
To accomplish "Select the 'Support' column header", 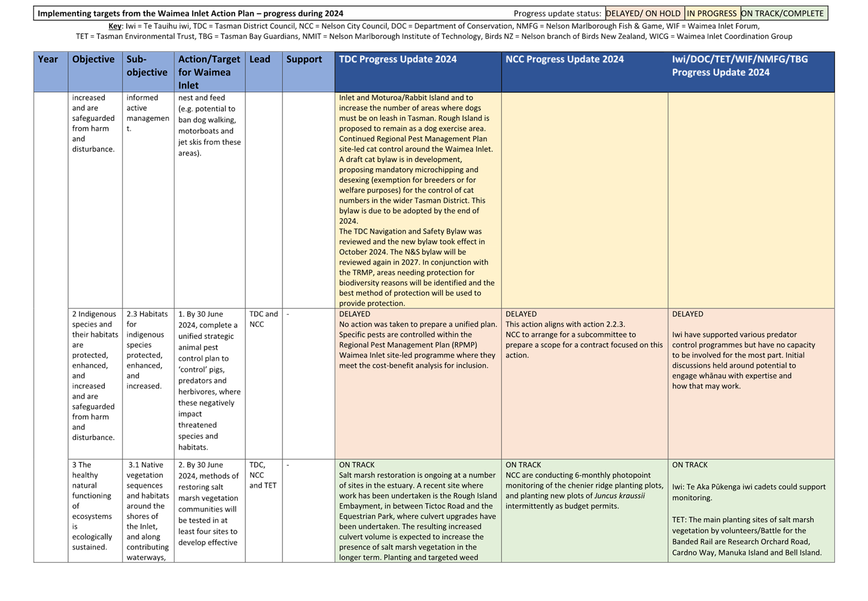I will click(x=309, y=72).
